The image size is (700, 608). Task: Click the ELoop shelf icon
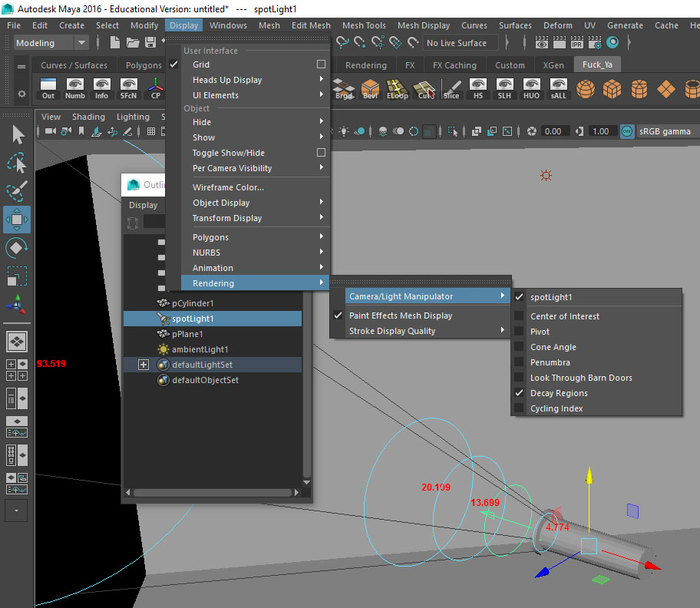[x=398, y=88]
